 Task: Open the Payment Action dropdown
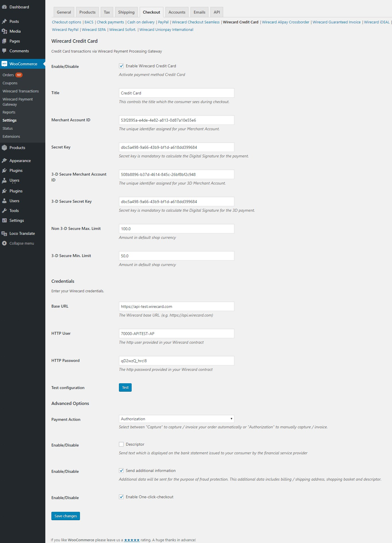point(176,419)
